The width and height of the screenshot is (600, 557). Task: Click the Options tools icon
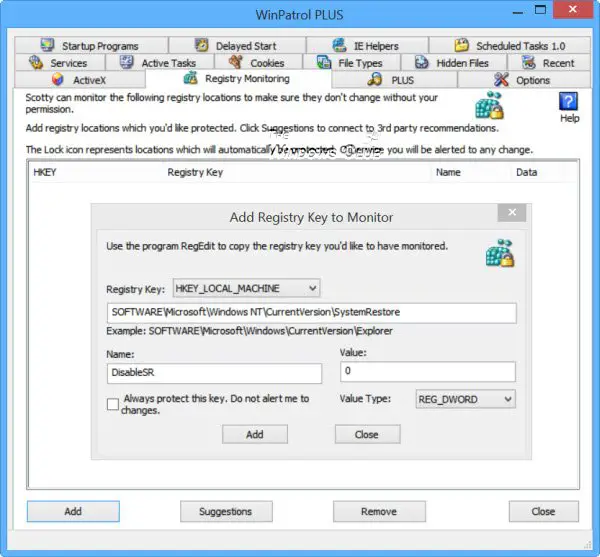pyautogui.click(x=501, y=80)
